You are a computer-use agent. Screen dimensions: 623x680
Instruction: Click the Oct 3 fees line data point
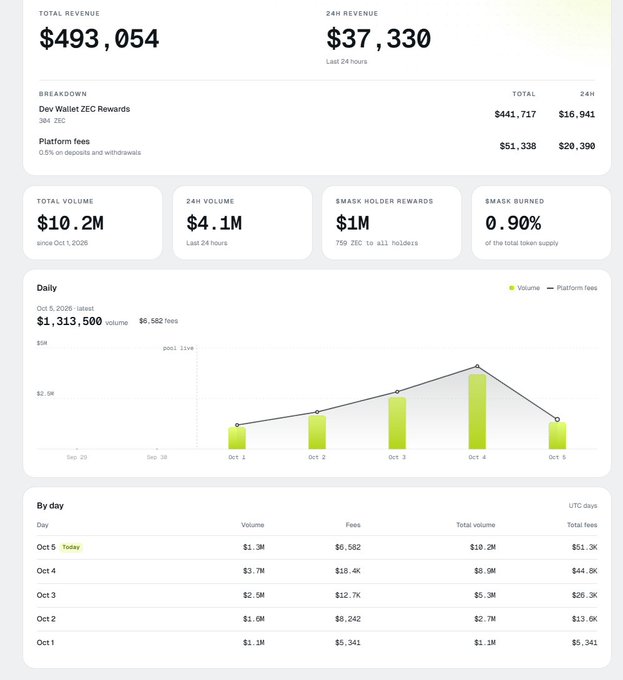pos(397,392)
